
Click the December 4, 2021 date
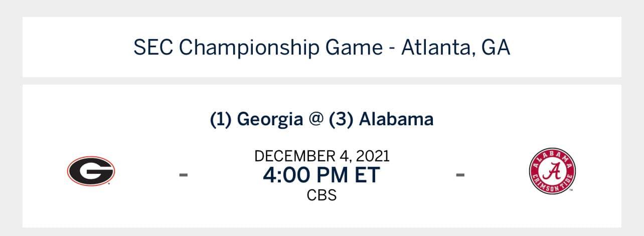click(321, 155)
